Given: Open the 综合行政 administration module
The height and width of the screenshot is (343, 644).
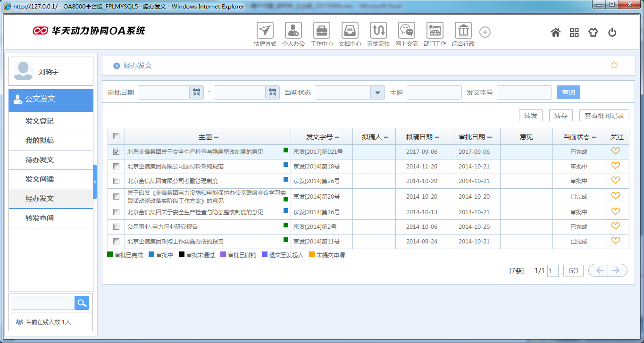Looking at the screenshot, I should pyautogui.click(x=463, y=31).
